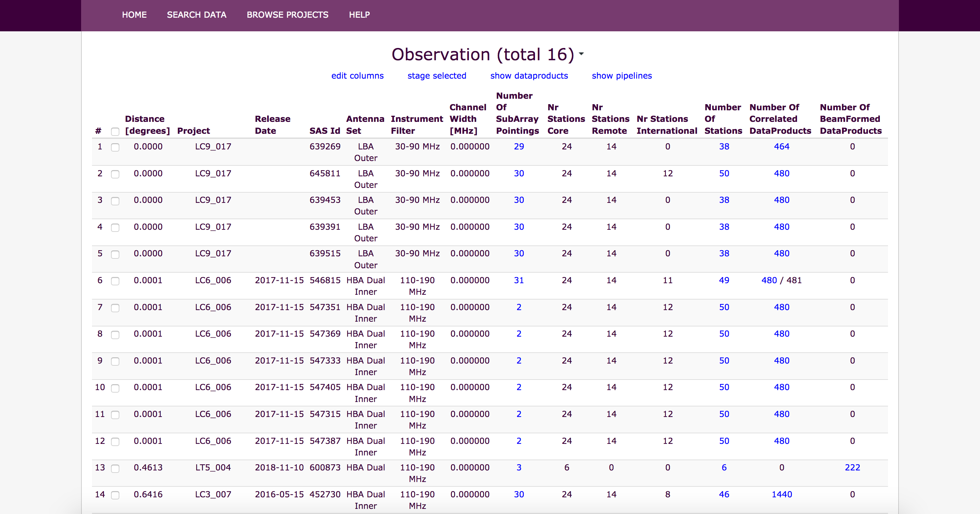Click the 49 stations link in row 6
The width and height of the screenshot is (980, 514).
click(724, 280)
